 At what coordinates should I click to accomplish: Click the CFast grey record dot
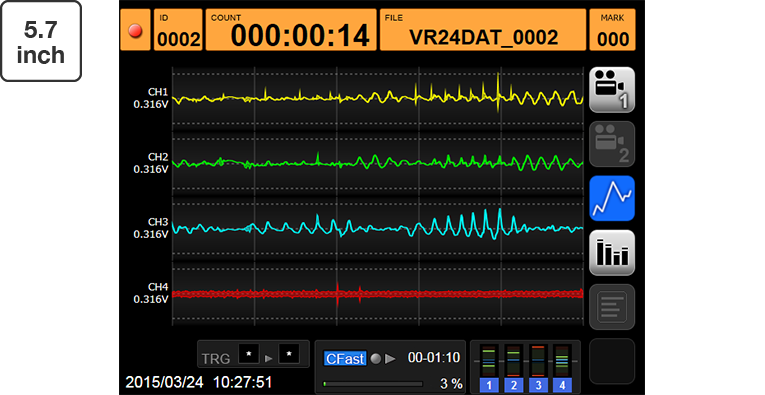pyautogui.click(x=375, y=359)
